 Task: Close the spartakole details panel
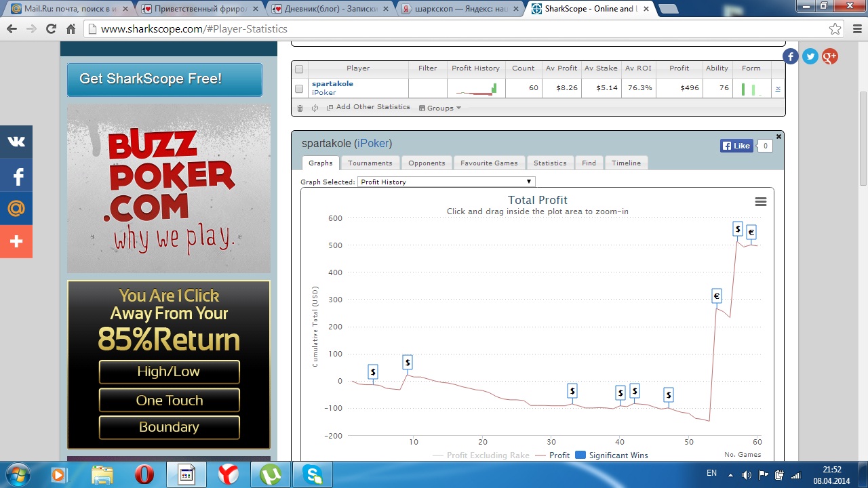pos(778,137)
